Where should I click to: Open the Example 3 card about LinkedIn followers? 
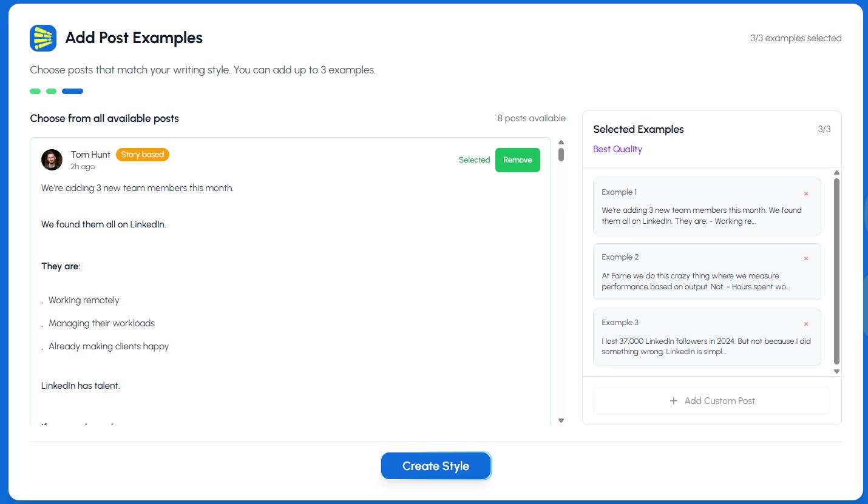click(x=706, y=346)
